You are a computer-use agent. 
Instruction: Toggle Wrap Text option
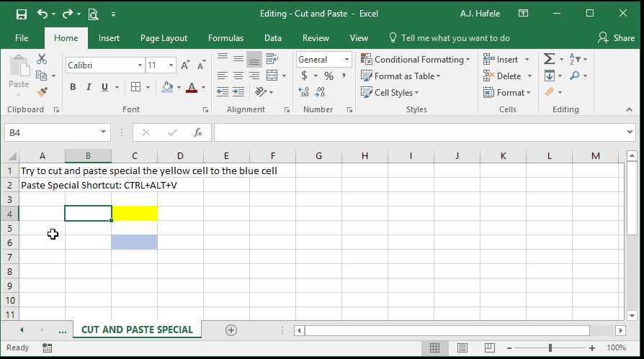(272, 59)
